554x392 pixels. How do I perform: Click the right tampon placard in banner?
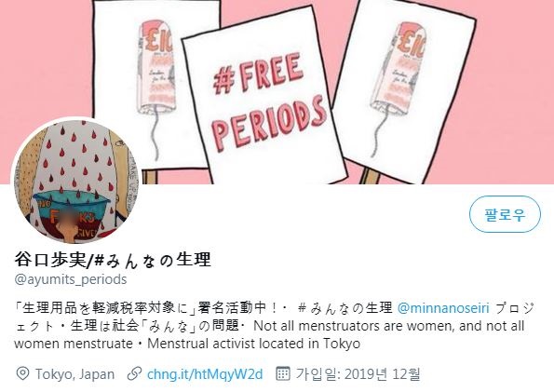403,92
